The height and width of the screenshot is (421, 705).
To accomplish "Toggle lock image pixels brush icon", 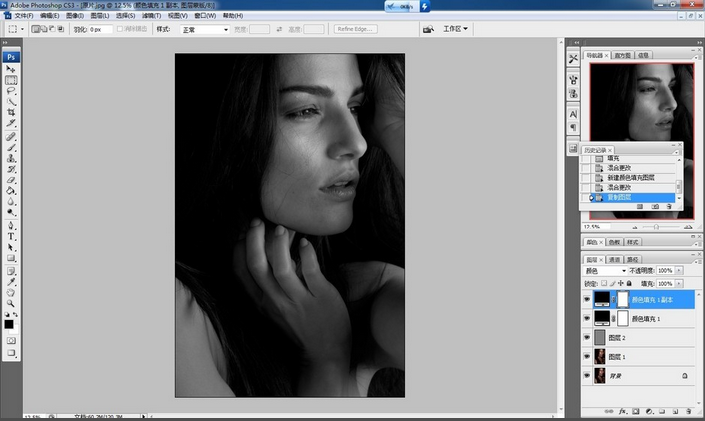I will click(x=612, y=283).
